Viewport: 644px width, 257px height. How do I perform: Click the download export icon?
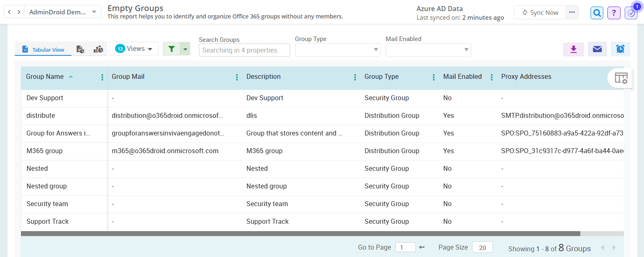coord(573,49)
